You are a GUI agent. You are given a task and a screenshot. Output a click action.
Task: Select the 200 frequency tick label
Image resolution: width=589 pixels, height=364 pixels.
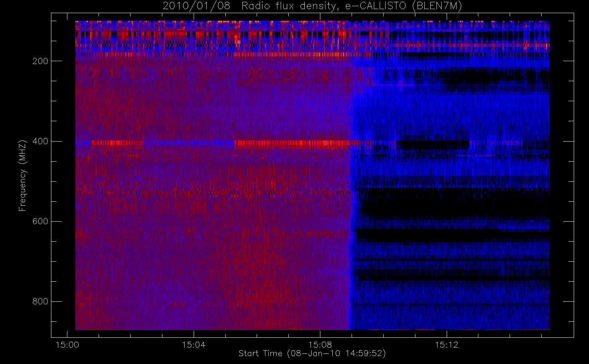(40, 61)
